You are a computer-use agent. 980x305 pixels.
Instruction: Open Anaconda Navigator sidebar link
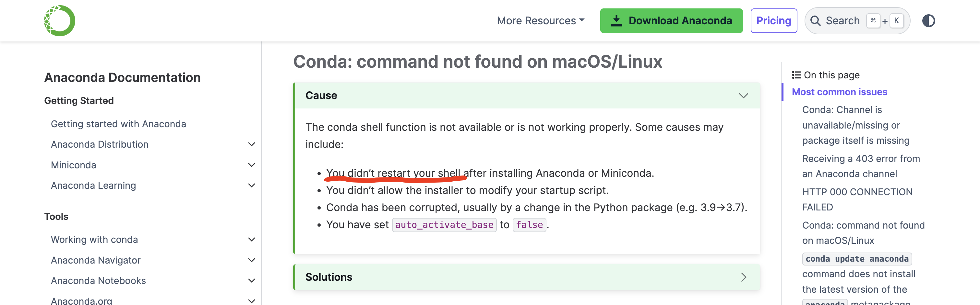point(95,260)
